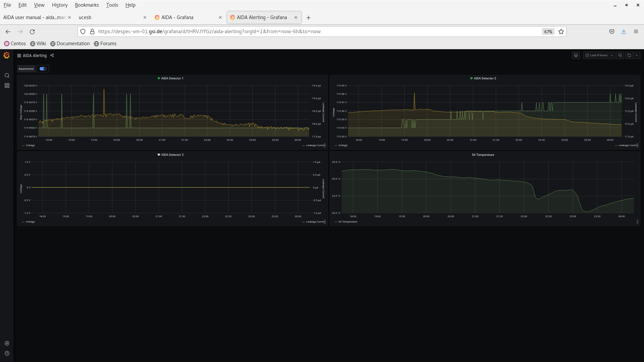Open the Bookmarks menu
This screenshot has height=362, width=644.
(x=87, y=5)
